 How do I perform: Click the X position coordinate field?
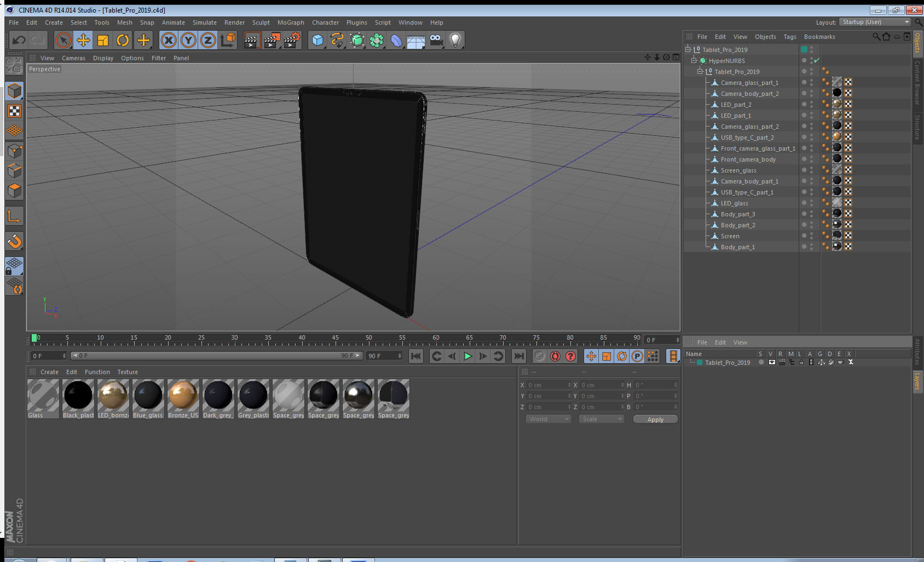point(549,385)
